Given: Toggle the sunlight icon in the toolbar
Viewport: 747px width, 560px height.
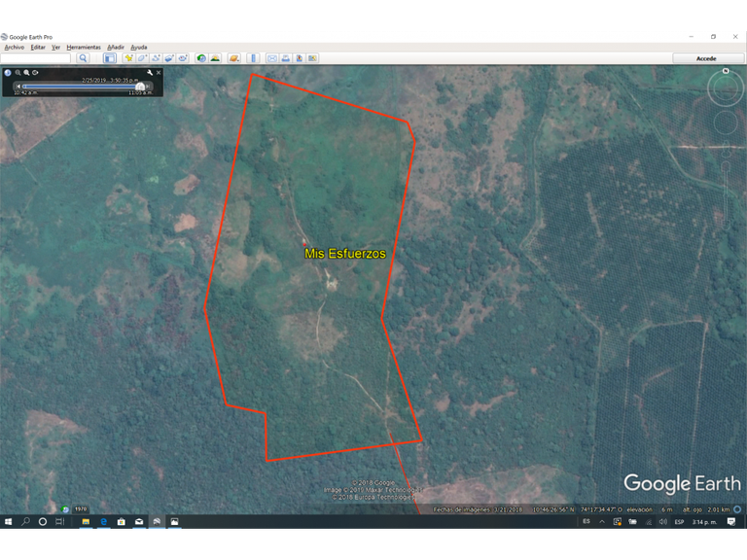Looking at the screenshot, I should point(215,58).
